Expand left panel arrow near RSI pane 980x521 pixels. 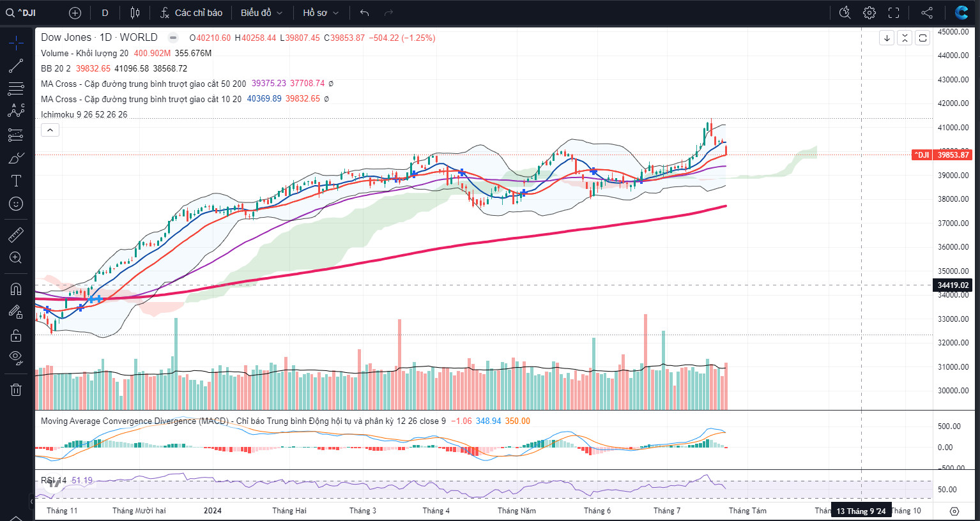tap(31, 502)
